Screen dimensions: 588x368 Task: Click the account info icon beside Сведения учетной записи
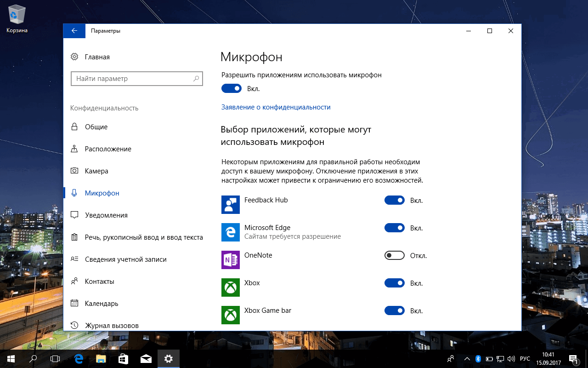(74, 259)
